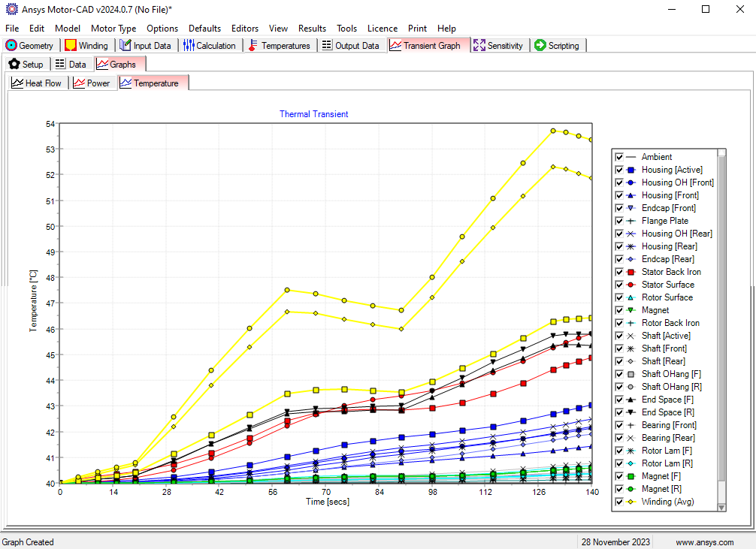Toggle the Endcap [Rear] checkbox

pos(619,259)
